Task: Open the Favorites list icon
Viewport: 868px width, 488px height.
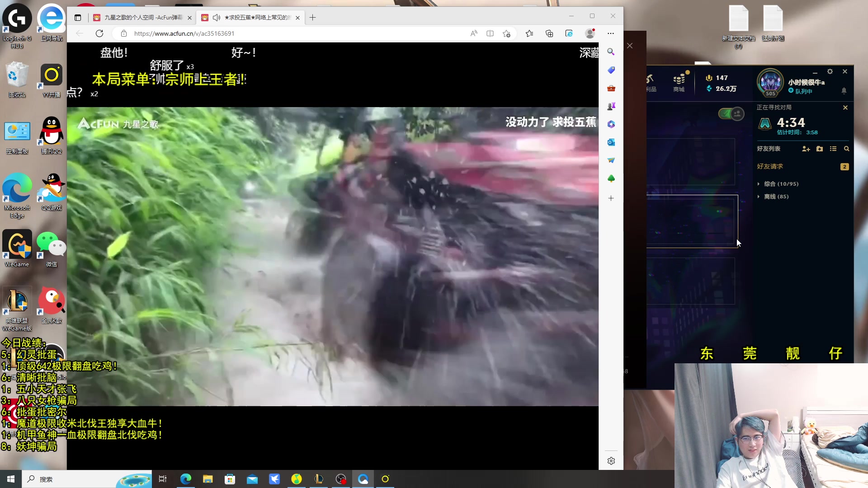Action: click(x=529, y=33)
